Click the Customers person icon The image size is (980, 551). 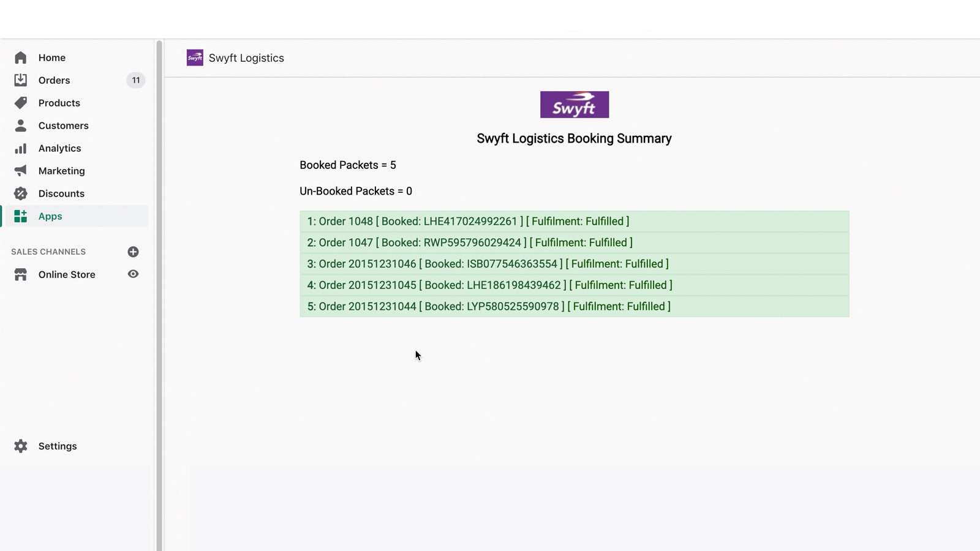[20, 126]
